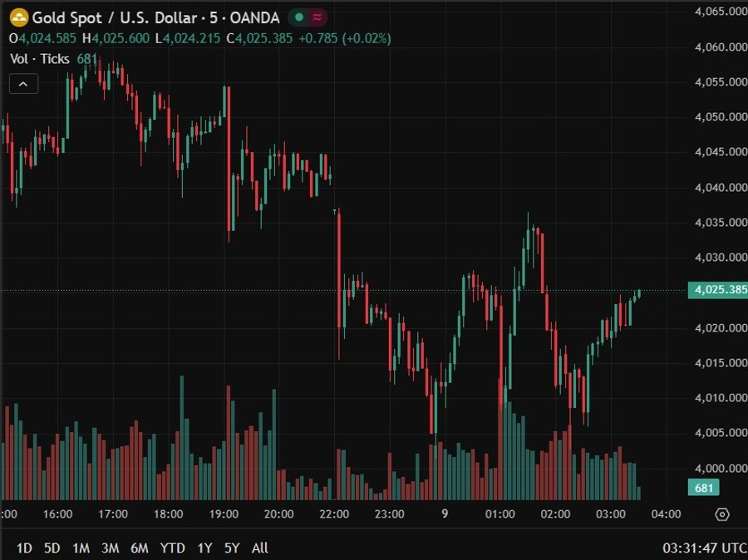
Task: Set range to 5Y
Action: tap(232, 548)
